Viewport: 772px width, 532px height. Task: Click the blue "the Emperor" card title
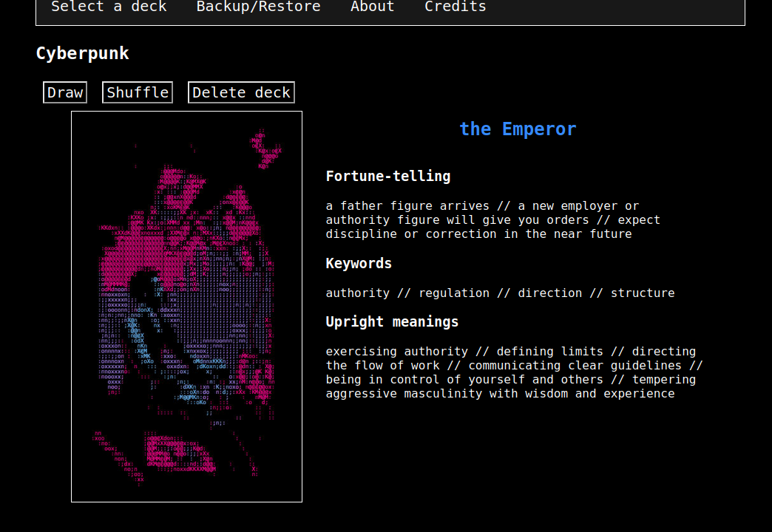click(517, 129)
